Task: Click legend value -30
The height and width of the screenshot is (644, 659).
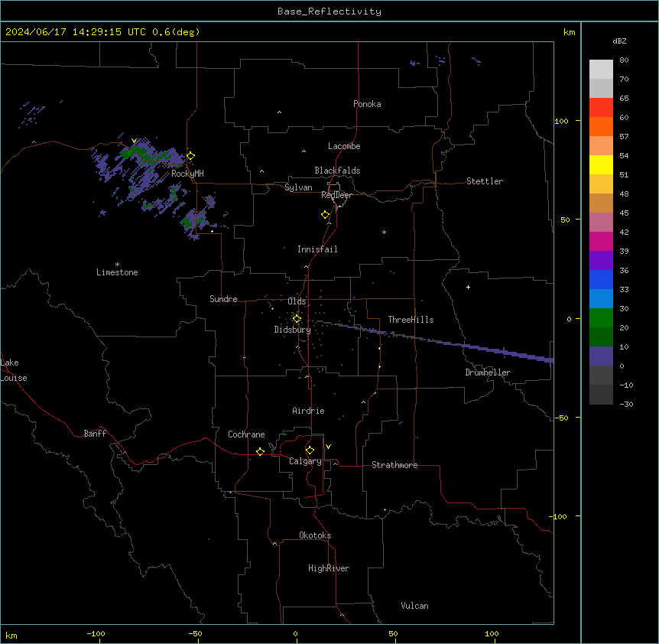Action: tap(626, 404)
